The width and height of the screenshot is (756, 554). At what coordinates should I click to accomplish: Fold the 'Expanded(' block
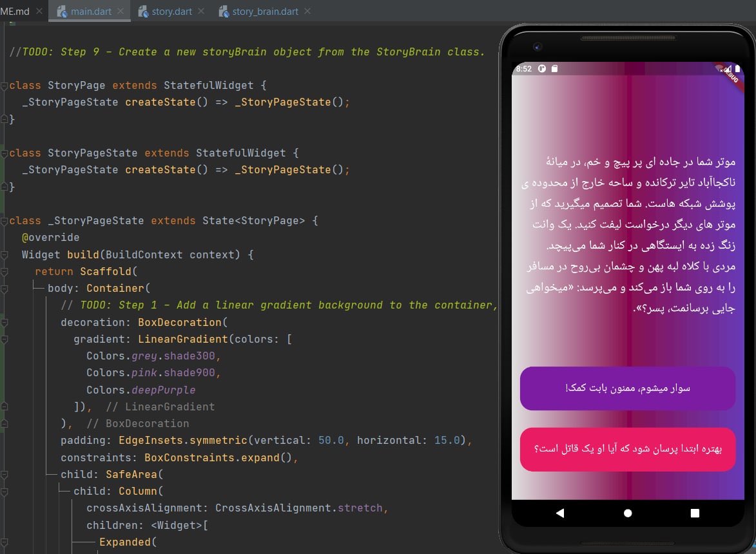pos(4,542)
